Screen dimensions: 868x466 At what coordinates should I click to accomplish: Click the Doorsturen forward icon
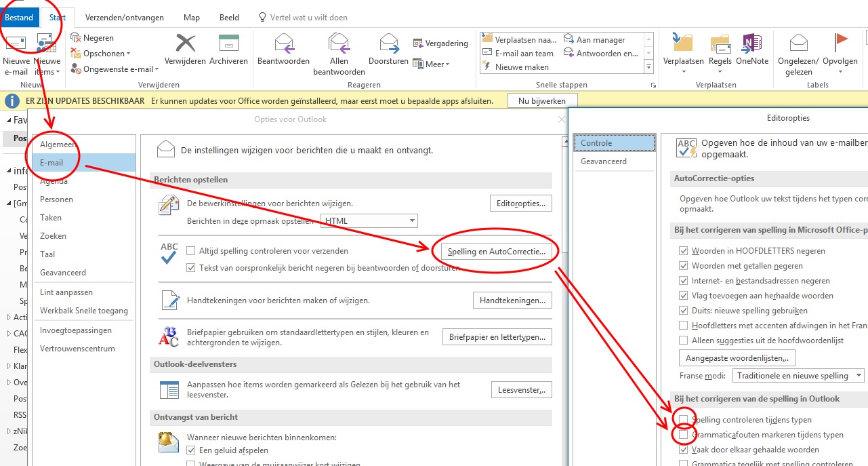click(389, 43)
